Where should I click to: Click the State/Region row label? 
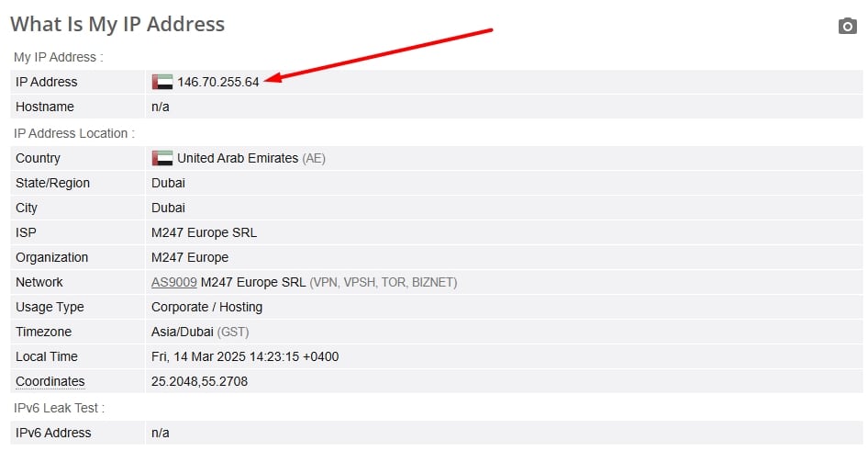(x=52, y=184)
